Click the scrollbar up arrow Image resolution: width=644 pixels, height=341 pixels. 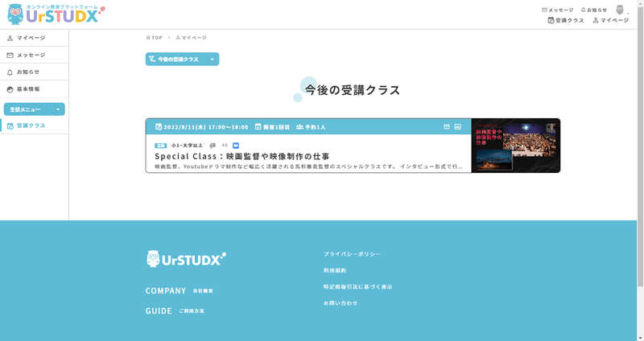pos(640,2)
